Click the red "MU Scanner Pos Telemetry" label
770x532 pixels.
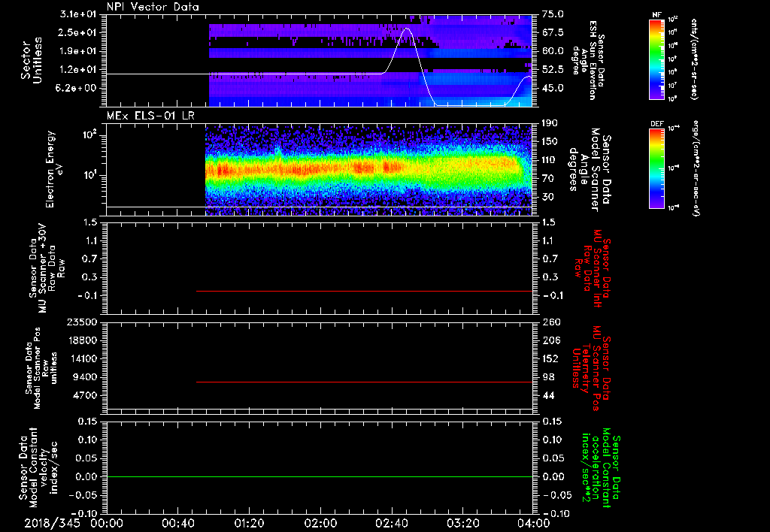[x=591, y=368]
